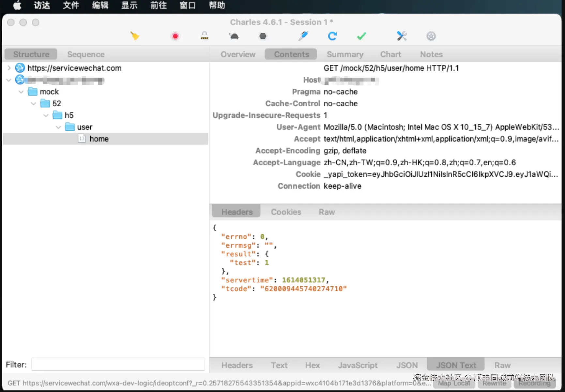Toggle throttling turtle icon
Viewport: 565px width, 392px height.
(x=234, y=36)
